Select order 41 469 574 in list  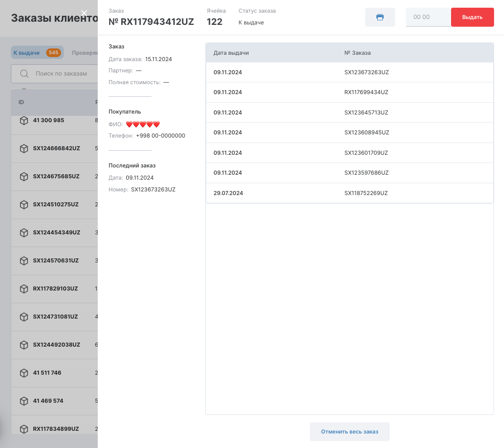click(48, 401)
